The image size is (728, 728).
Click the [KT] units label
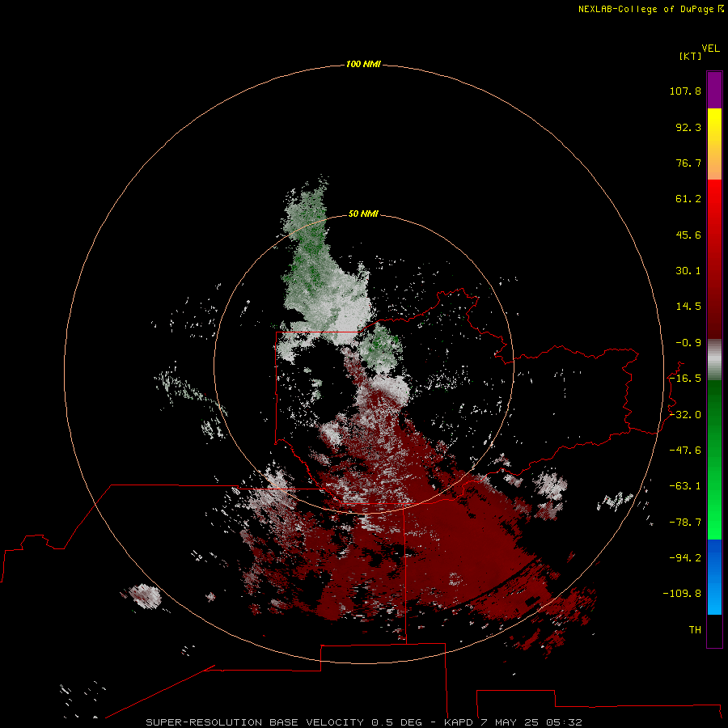tap(690, 56)
